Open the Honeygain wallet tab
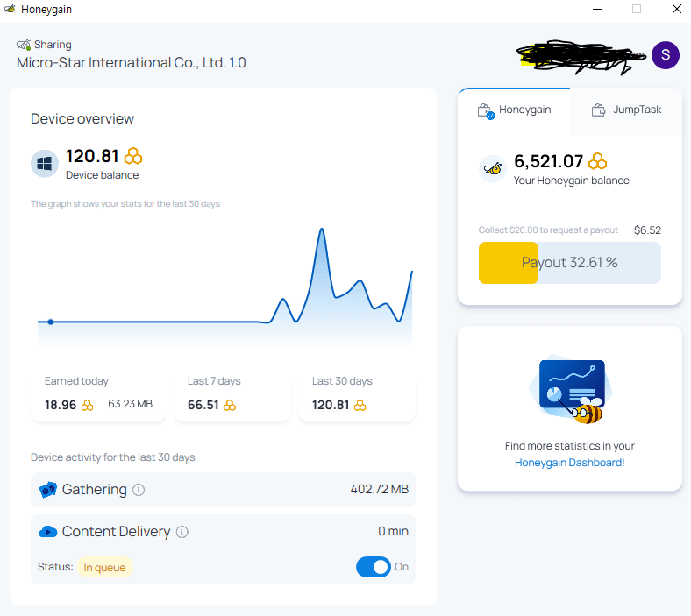691x616 pixels. tap(514, 110)
